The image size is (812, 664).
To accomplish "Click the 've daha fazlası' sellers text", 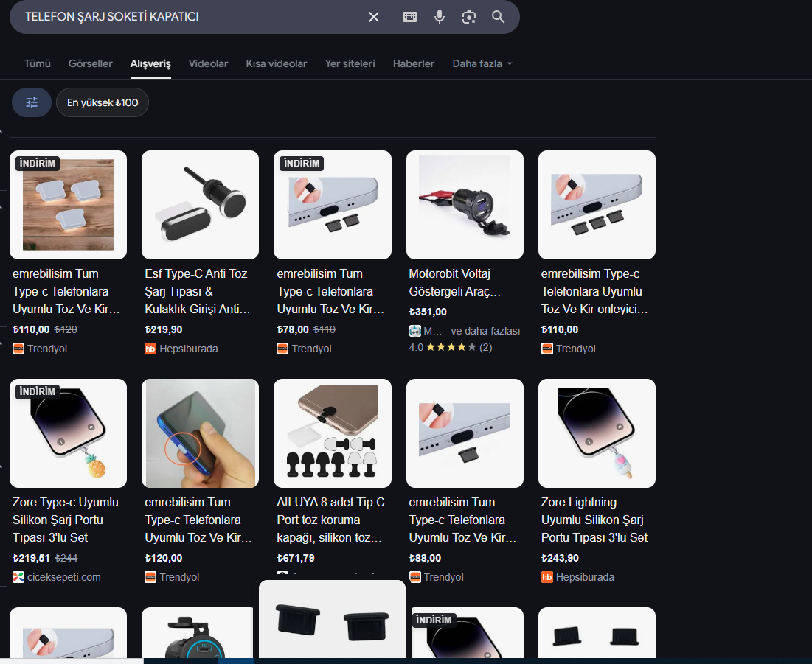I will pos(485,331).
